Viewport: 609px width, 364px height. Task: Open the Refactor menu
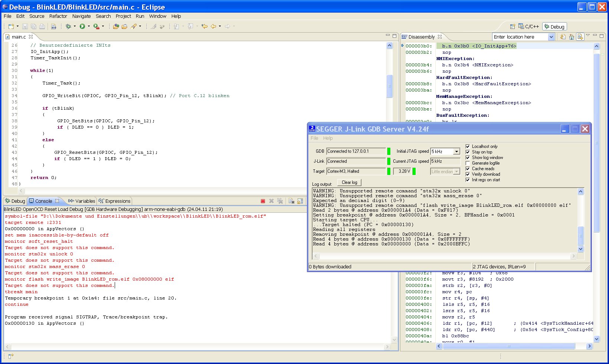pos(58,16)
